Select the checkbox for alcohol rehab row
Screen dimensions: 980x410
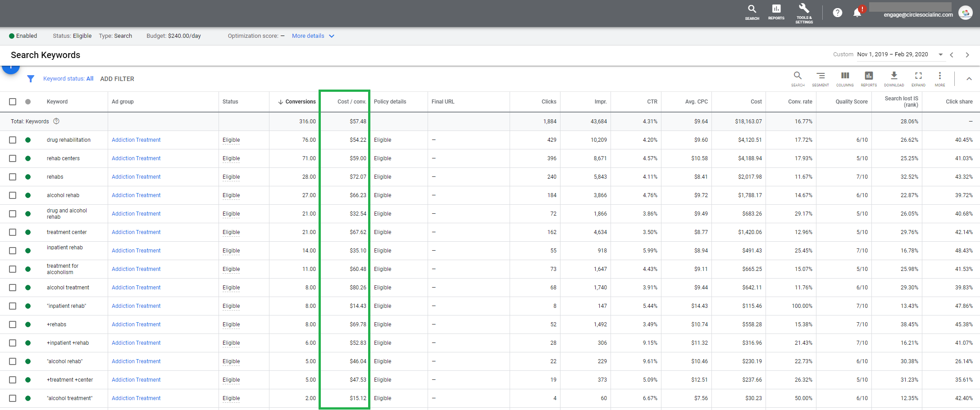13,195
